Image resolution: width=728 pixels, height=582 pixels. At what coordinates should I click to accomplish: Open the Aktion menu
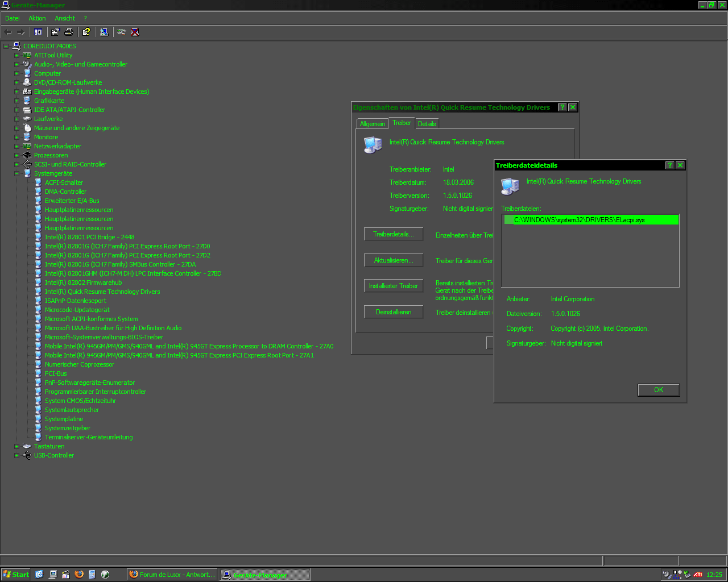[37, 18]
